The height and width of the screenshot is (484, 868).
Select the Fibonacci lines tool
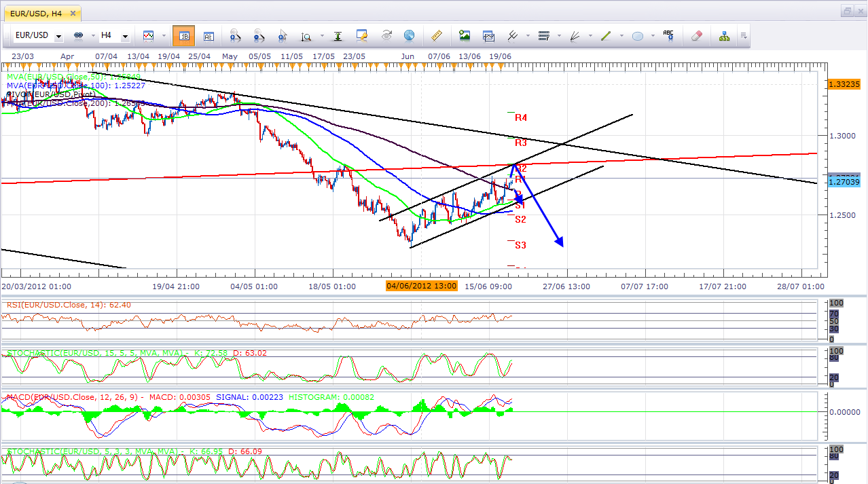click(x=543, y=35)
